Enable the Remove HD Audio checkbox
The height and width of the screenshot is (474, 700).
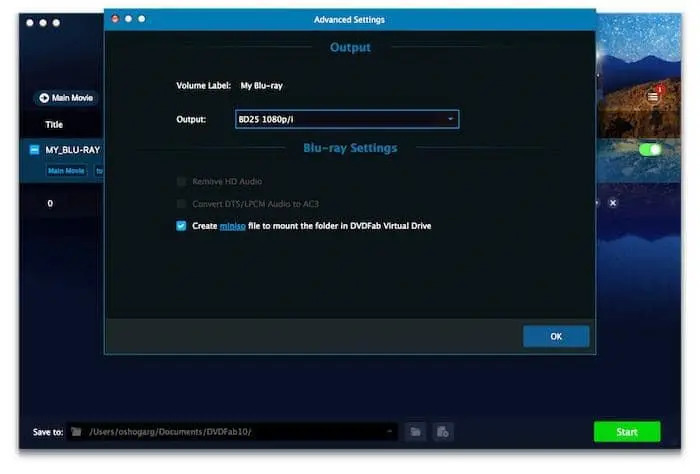pyautogui.click(x=181, y=182)
